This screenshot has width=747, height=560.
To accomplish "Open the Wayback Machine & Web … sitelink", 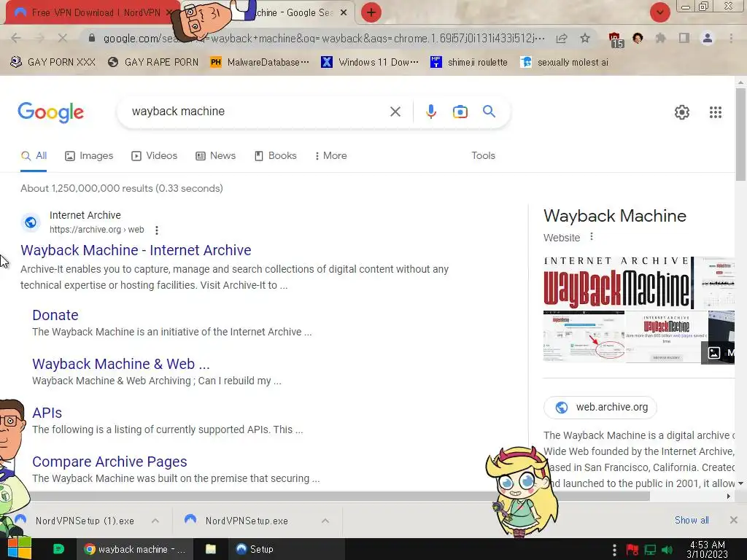I will (x=121, y=365).
